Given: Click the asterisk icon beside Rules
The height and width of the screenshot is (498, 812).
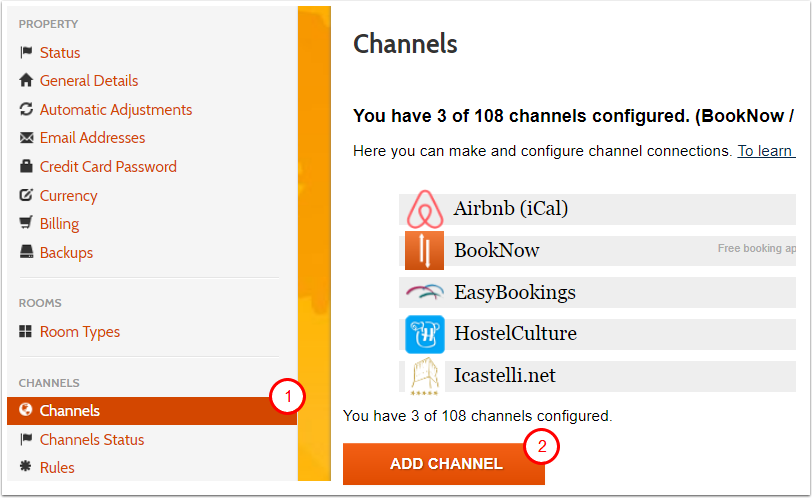Looking at the screenshot, I should click(x=25, y=466).
